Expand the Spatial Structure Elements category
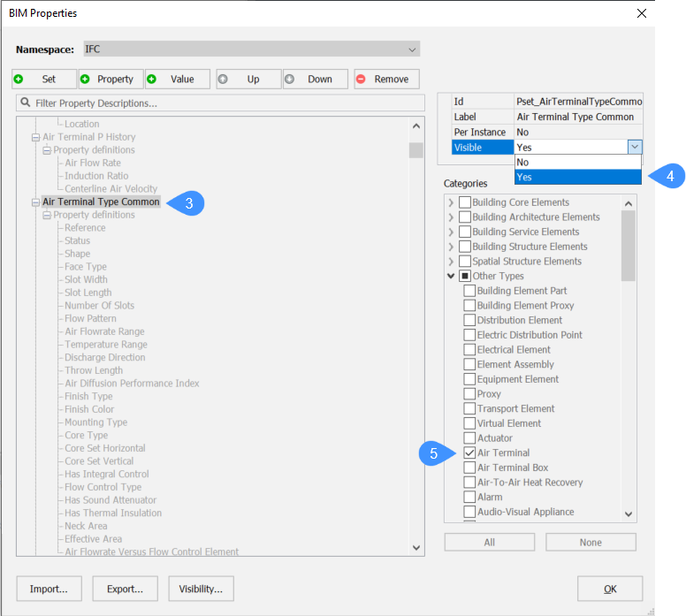The width and height of the screenshot is (686, 616). (x=451, y=262)
